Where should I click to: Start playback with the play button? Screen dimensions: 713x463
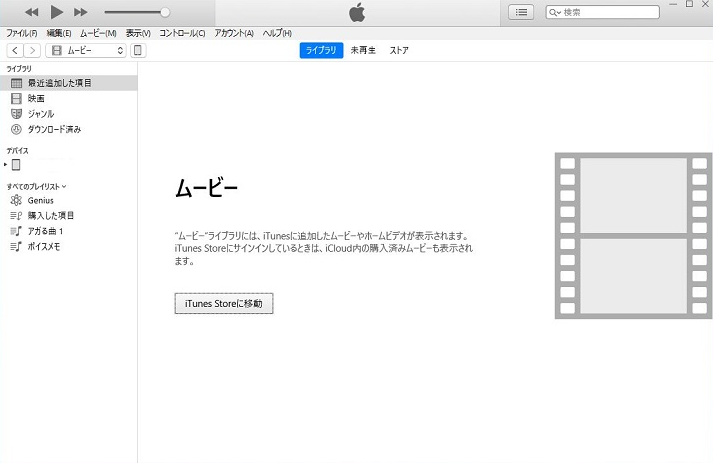(56, 12)
